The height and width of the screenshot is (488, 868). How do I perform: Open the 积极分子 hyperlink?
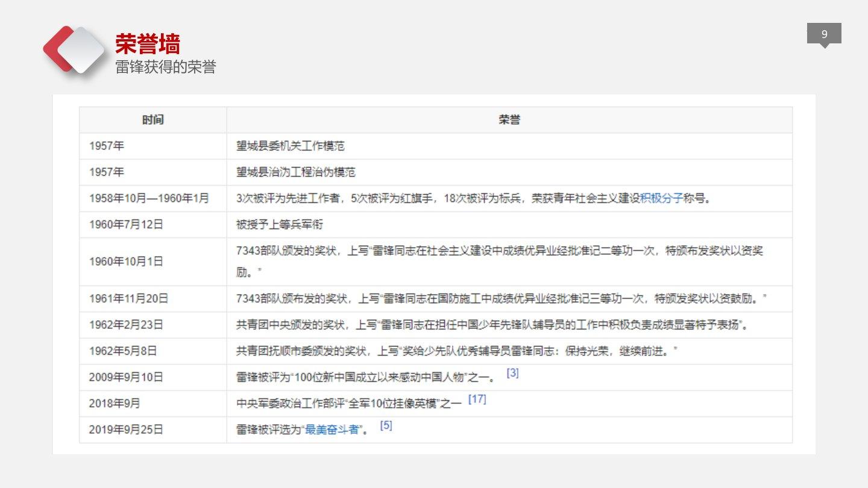coord(661,198)
